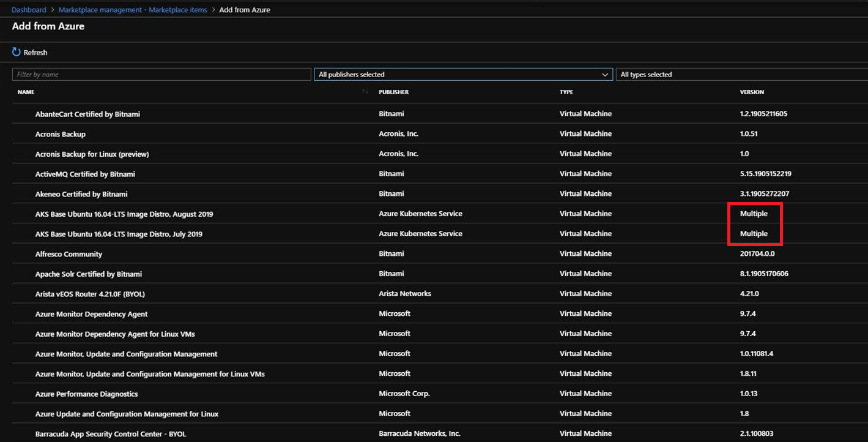Image resolution: width=868 pixels, height=442 pixels.
Task: Sort the list by PUBLISHER column
Action: pyautogui.click(x=393, y=92)
